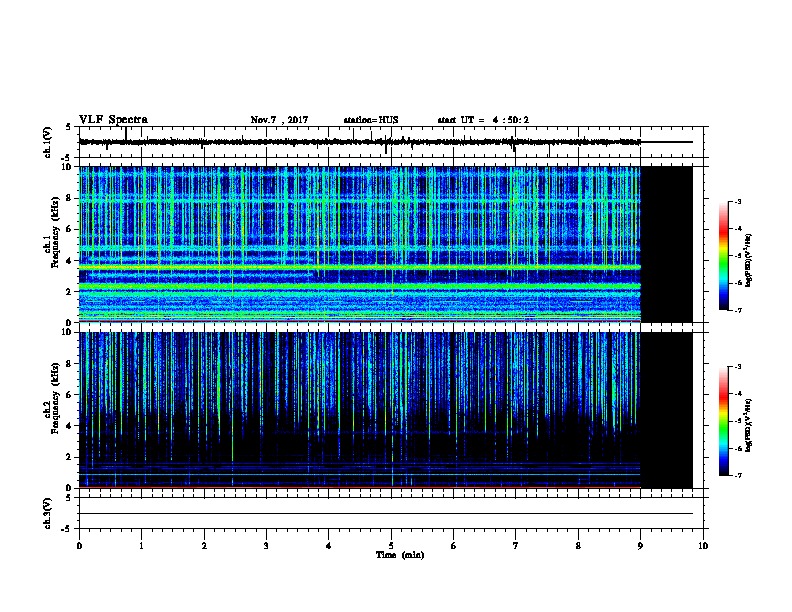Click the ch.1 colorbar log(PSD) unit label

pos(748,260)
